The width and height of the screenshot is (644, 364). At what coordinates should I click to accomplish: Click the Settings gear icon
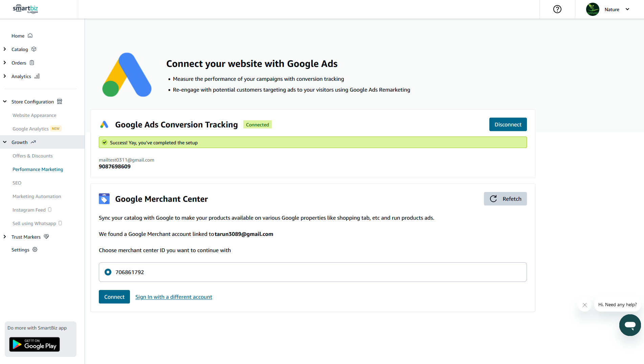pyautogui.click(x=35, y=249)
